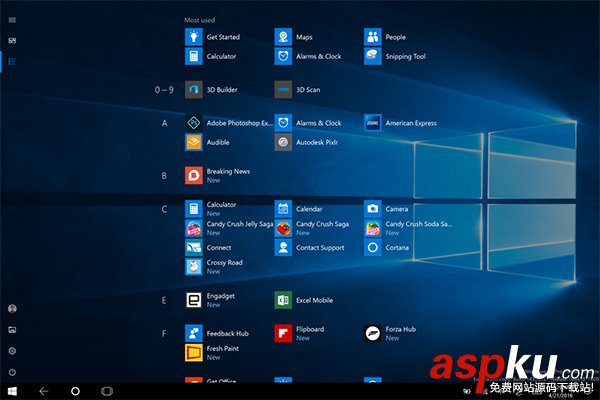Open Alarms & Clock under letter A
This screenshot has width=600, height=400.
pos(283,123)
